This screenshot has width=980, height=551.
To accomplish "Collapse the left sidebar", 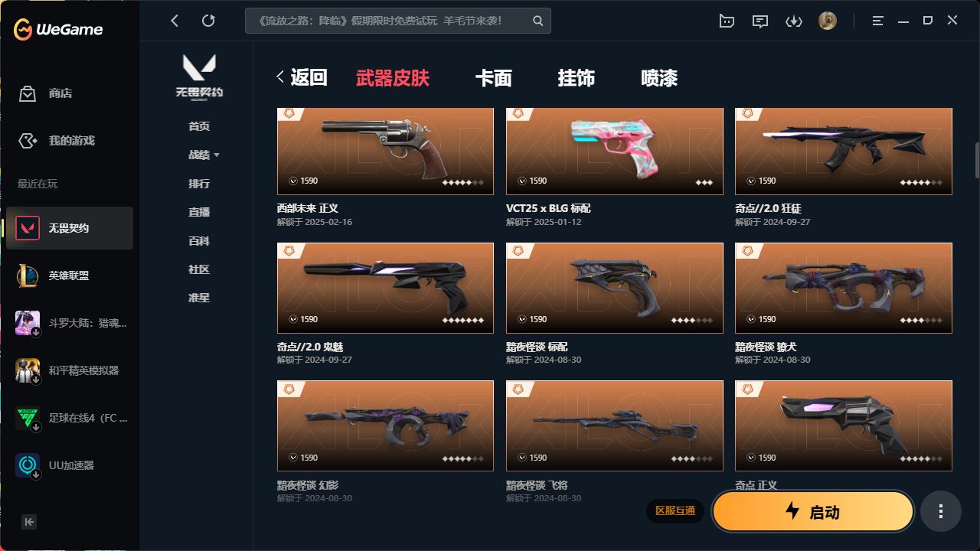I will 29,522.
